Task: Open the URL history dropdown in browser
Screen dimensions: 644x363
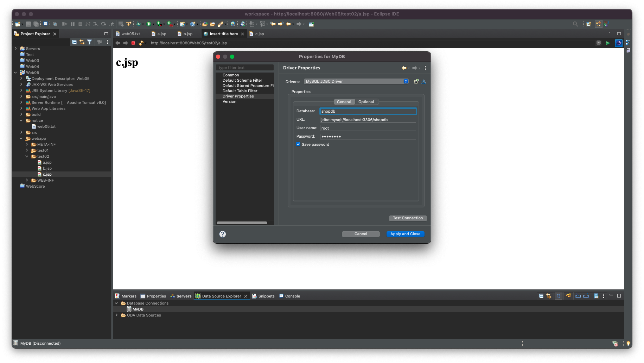Action: click(x=599, y=43)
